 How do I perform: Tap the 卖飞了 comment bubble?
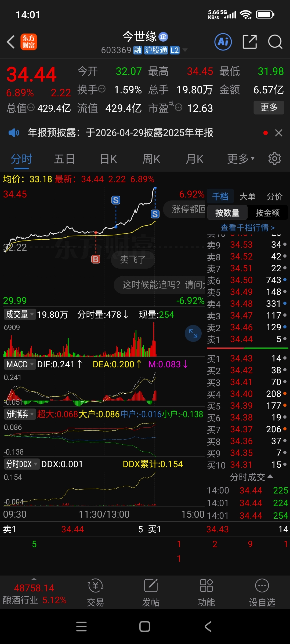(133, 259)
